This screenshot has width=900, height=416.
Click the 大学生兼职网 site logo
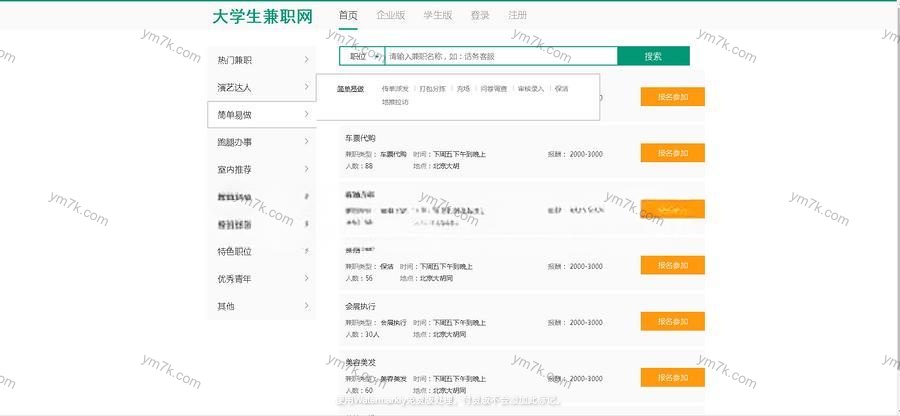[262, 16]
